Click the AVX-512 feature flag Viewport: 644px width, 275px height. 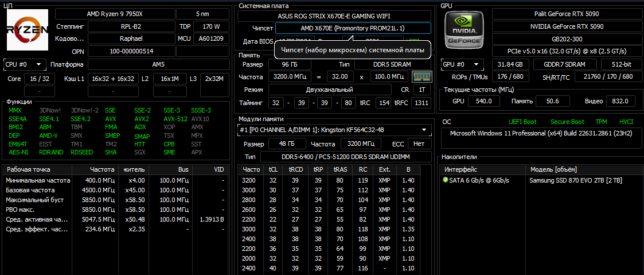[x=175, y=119]
